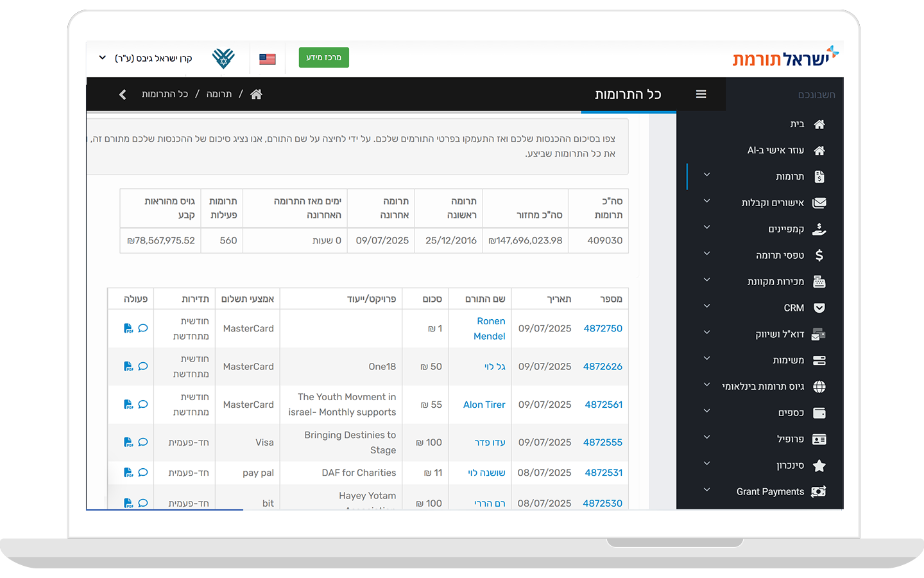Open the organization dropdown קרן ישראל גיבס
The width and height of the screenshot is (924, 578).
[x=146, y=58]
